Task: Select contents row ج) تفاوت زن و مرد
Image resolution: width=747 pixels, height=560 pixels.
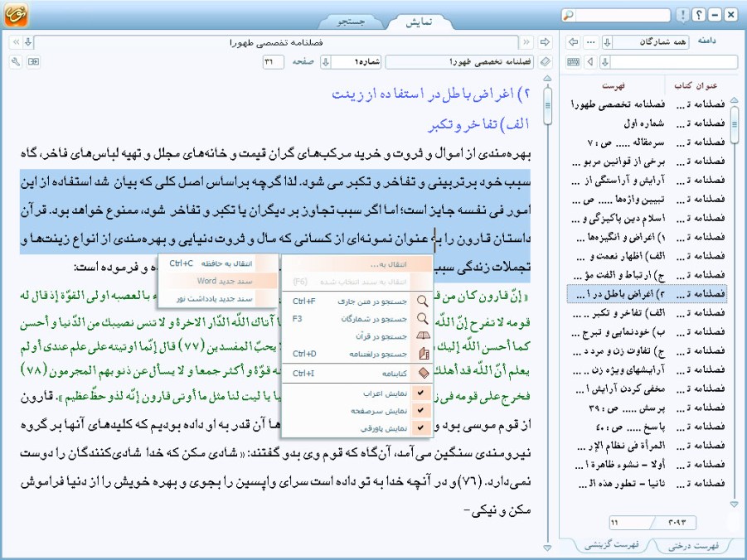Action: click(x=647, y=350)
